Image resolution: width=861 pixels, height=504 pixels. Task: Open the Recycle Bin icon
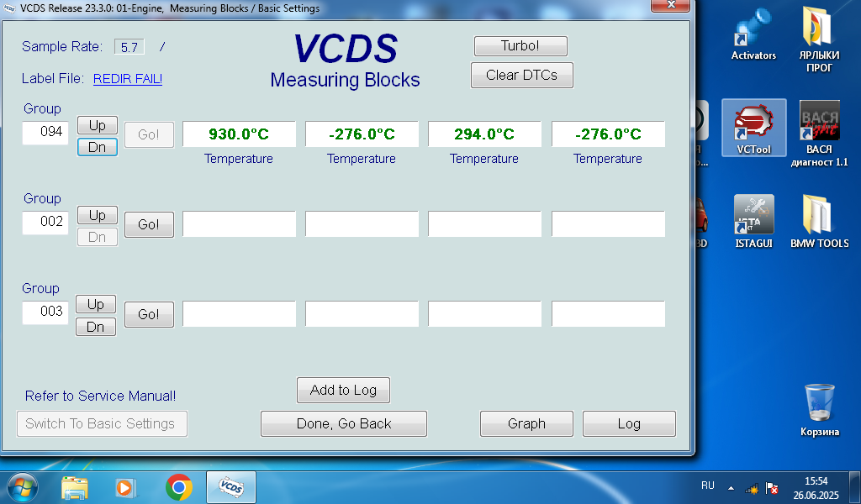(819, 410)
